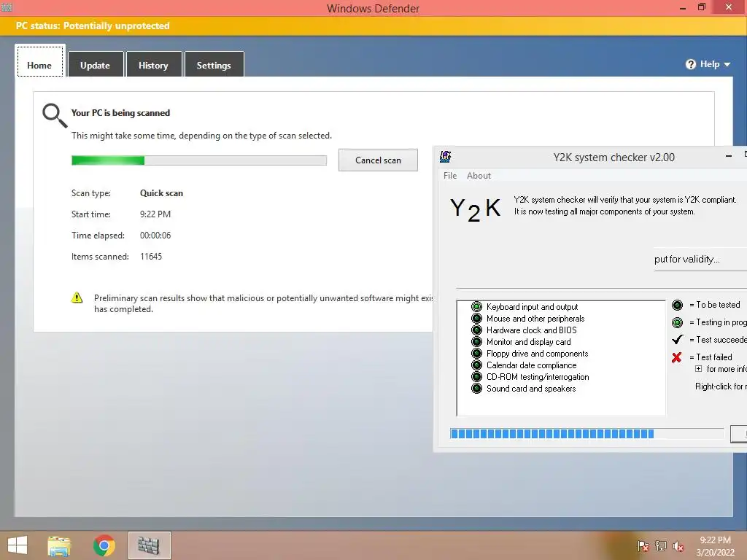Select the 'CD-ROM testing/interrogation' list item
The width and height of the screenshot is (747, 560).
[538, 377]
